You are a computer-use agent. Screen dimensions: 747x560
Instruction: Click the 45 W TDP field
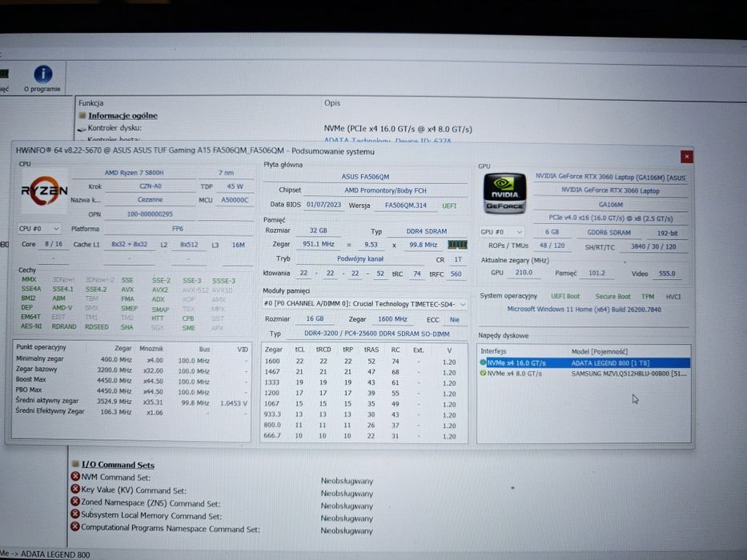(x=235, y=186)
